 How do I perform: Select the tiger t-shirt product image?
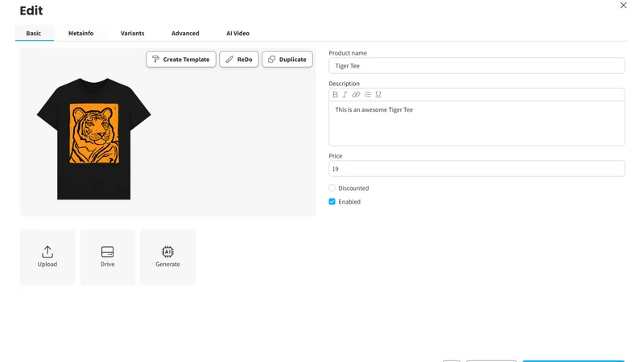[x=93, y=138]
